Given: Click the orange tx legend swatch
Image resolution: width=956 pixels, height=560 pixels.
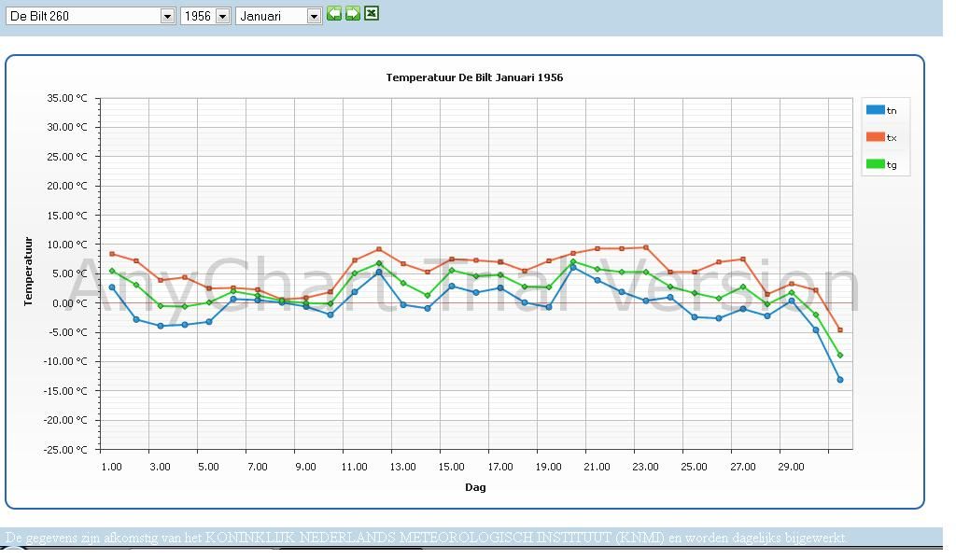Looking at the screenshot, I should coord(875,137).
